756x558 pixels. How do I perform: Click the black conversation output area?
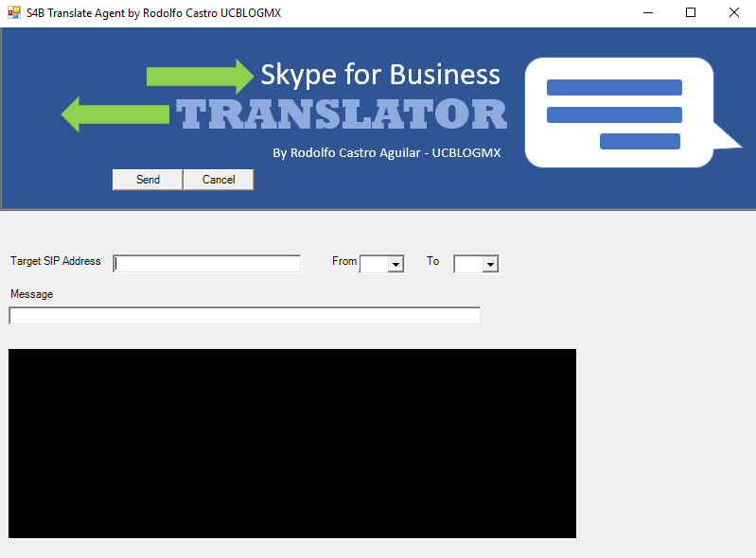291,443
